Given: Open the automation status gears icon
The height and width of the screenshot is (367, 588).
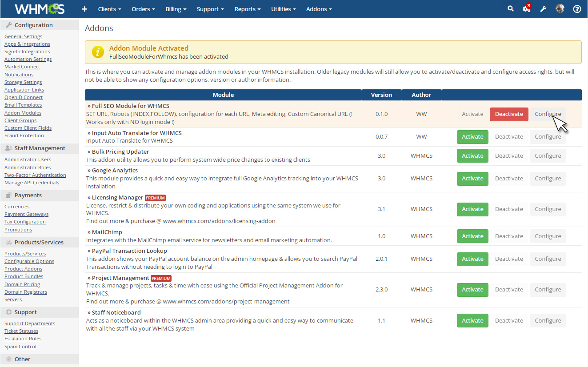Looking at the screenshot, I should (527, 8).
